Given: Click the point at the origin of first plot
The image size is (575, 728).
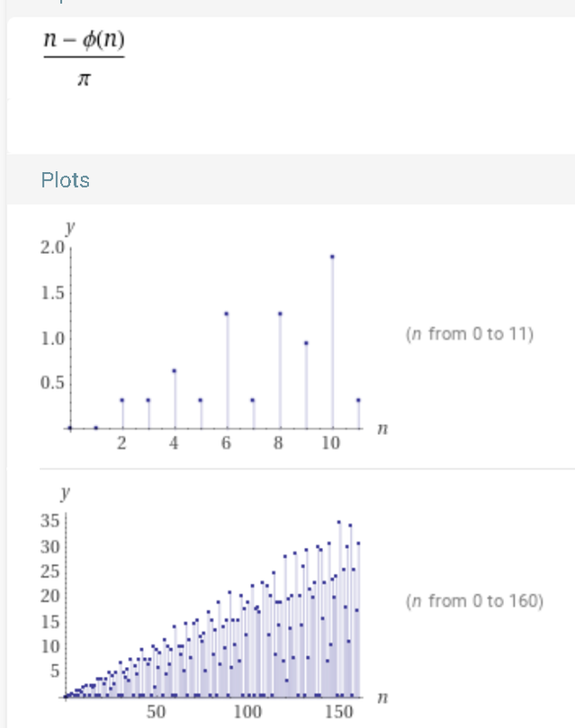Looking at the screenshot, I should (x=70, y=428).
